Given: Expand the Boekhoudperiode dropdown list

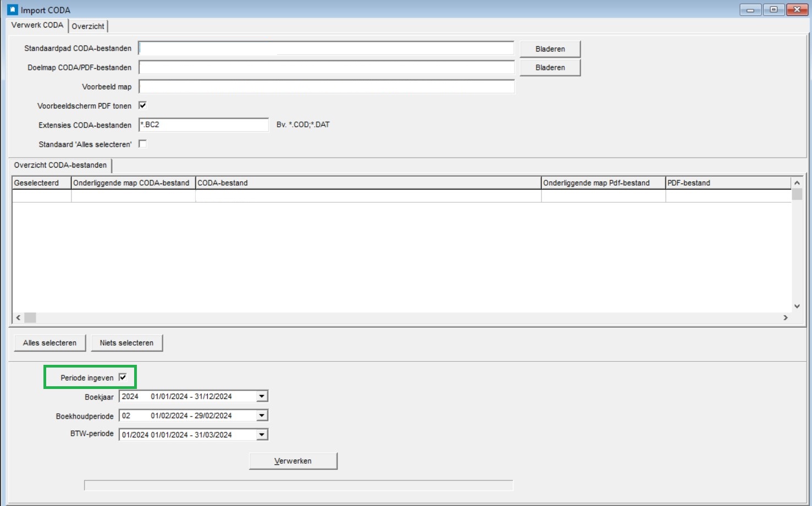Looking at the screenshot, I should click(x=262, y=416).
